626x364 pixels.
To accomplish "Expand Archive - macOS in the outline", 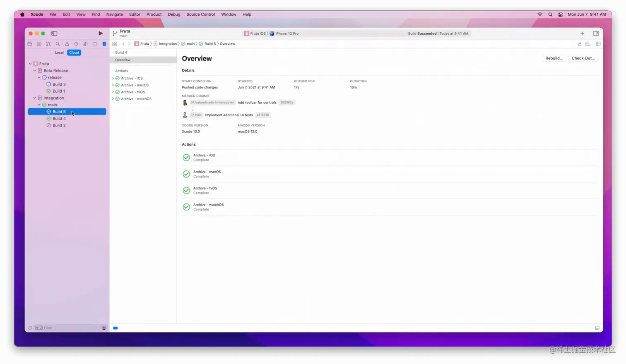I will [113, 85].
